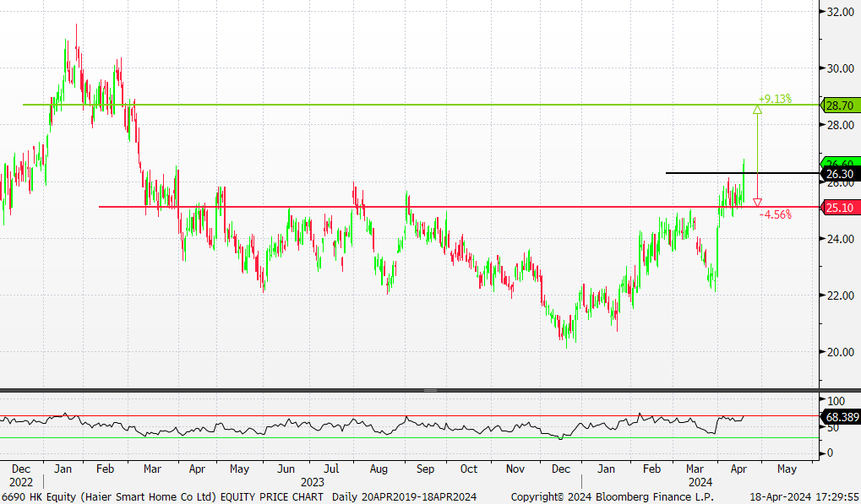
Task: Click the 6690 HK Equity chart title
Action: point(162,496)
